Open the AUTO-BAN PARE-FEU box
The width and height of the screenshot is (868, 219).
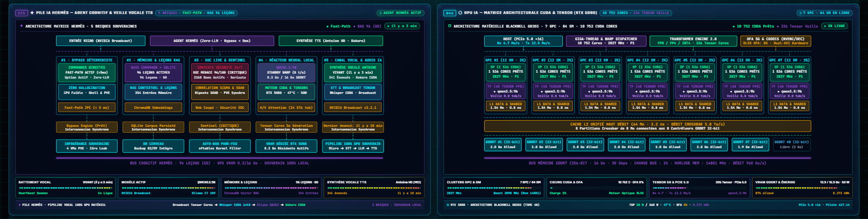[220, 145]
